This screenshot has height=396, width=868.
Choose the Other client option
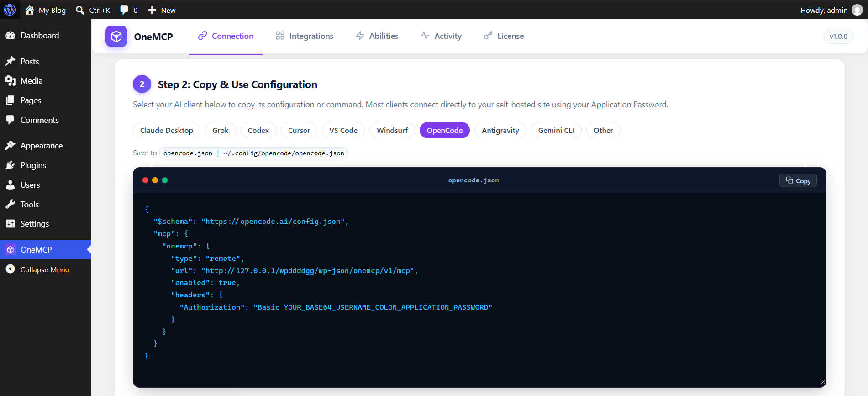(x=603, y=130)
